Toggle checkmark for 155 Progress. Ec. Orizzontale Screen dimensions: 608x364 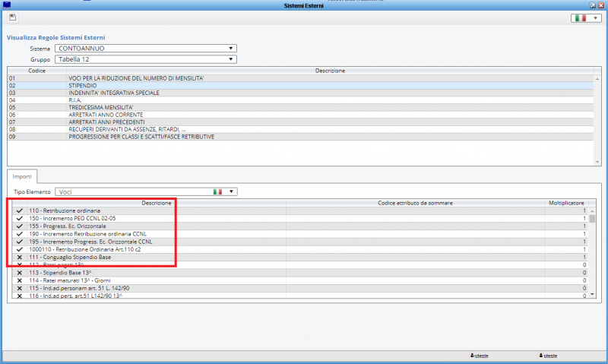coord(20,226)
